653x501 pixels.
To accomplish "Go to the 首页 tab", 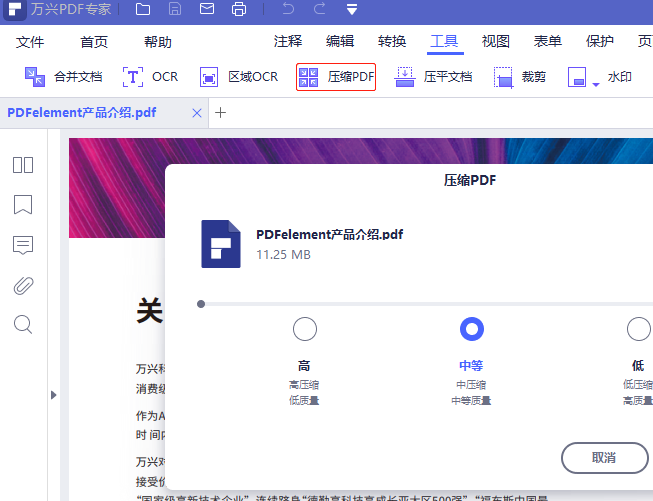I will pos(94,42).
